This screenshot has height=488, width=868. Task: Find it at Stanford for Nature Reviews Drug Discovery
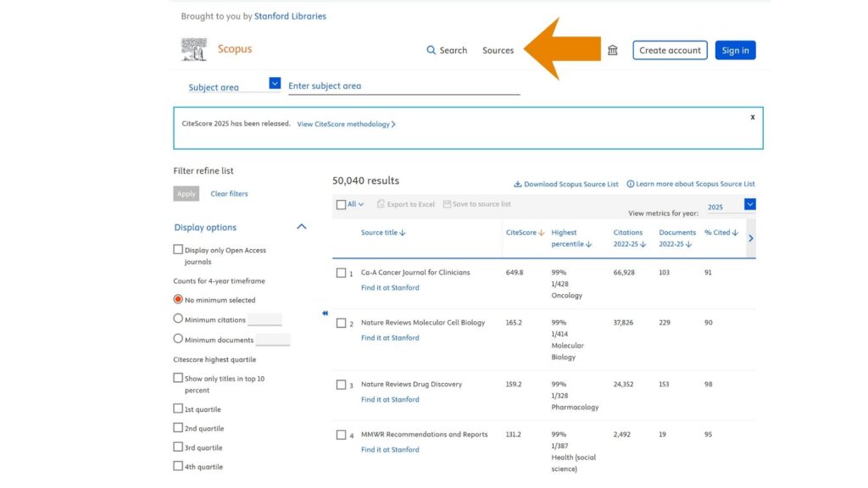(x=390, y=400)
